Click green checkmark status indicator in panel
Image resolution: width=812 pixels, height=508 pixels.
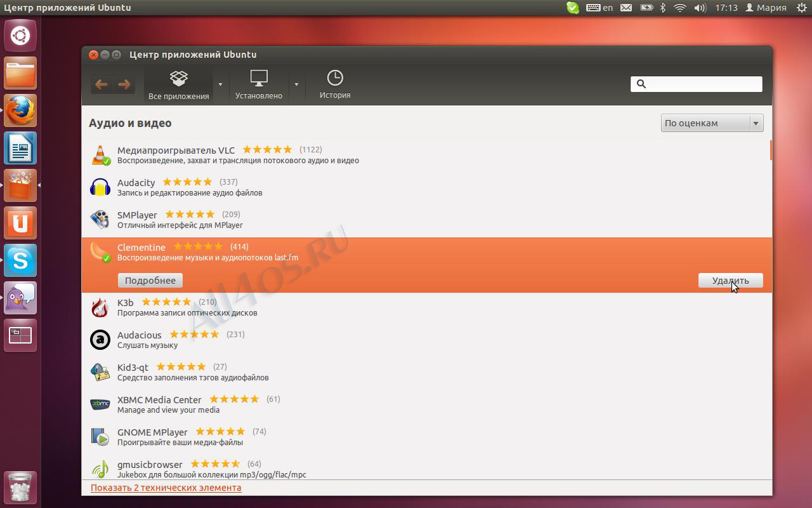(572, 8)
